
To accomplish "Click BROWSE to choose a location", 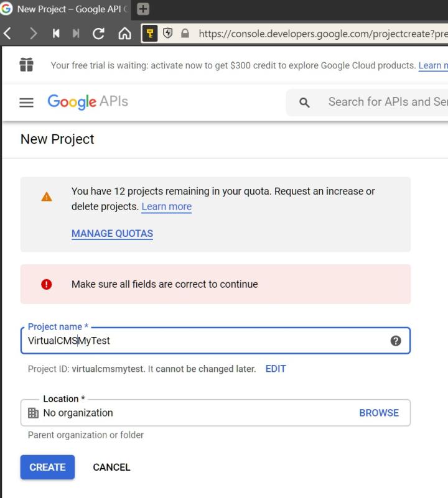I will coord(379,413).
